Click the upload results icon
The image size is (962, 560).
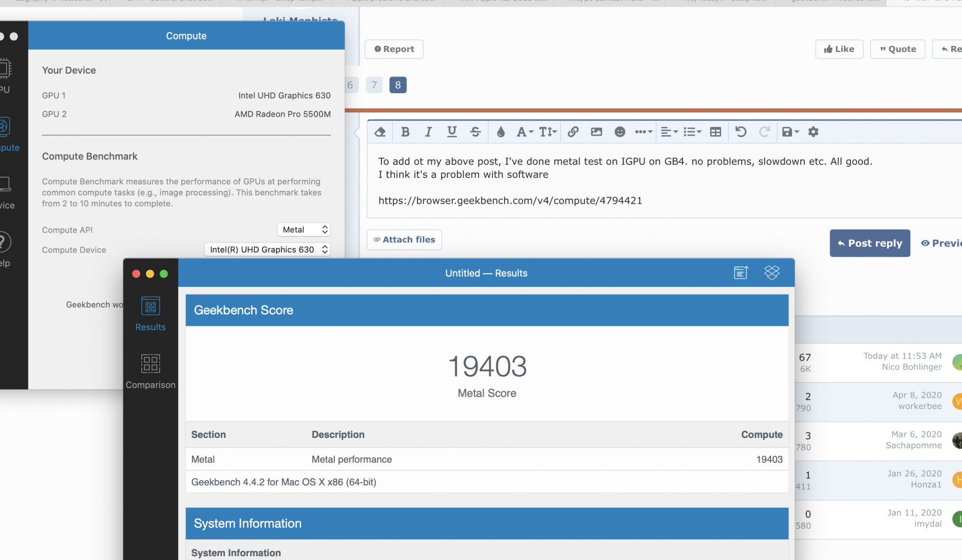tap(741, 273)
